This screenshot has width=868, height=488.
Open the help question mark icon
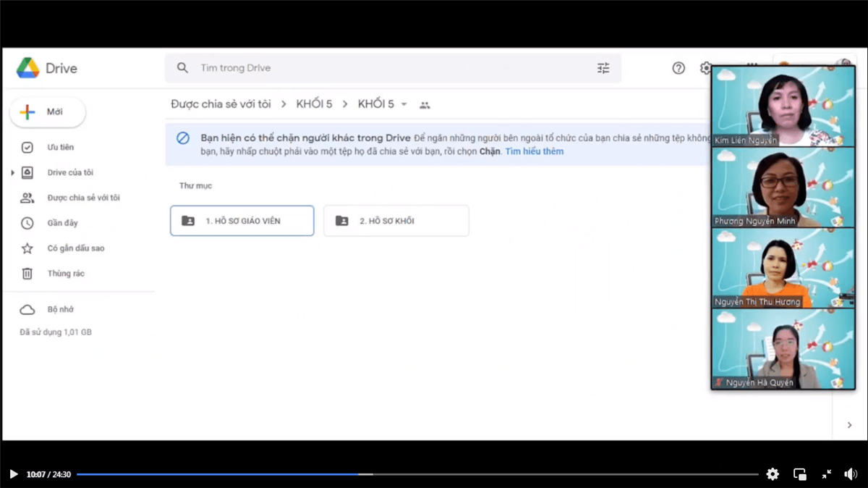[x=678, y=68]
